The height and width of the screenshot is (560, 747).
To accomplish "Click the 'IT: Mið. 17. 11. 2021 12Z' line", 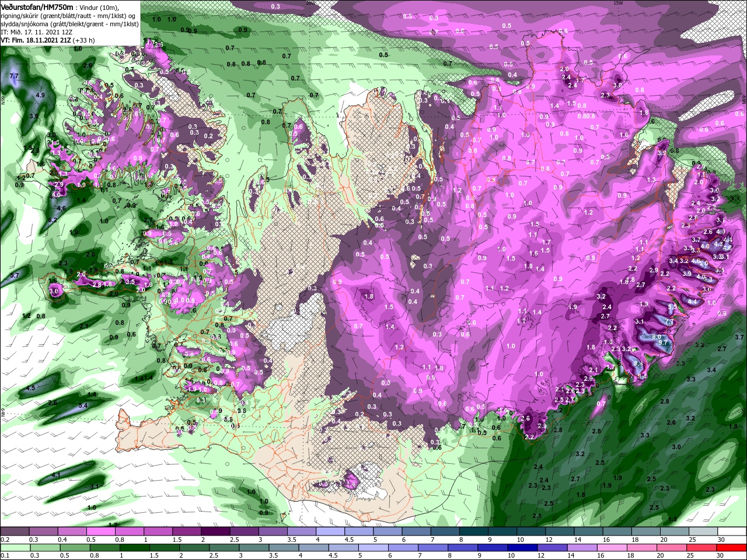I will point(37,32).
